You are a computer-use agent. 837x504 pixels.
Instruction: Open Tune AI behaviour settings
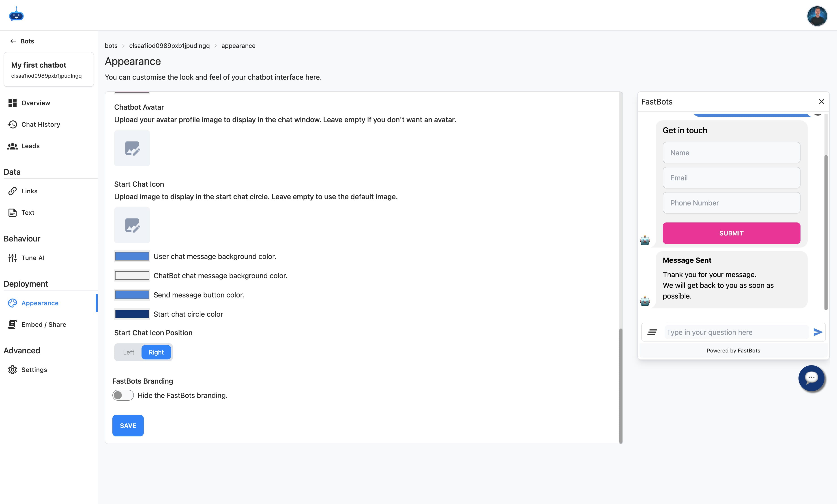33,257
